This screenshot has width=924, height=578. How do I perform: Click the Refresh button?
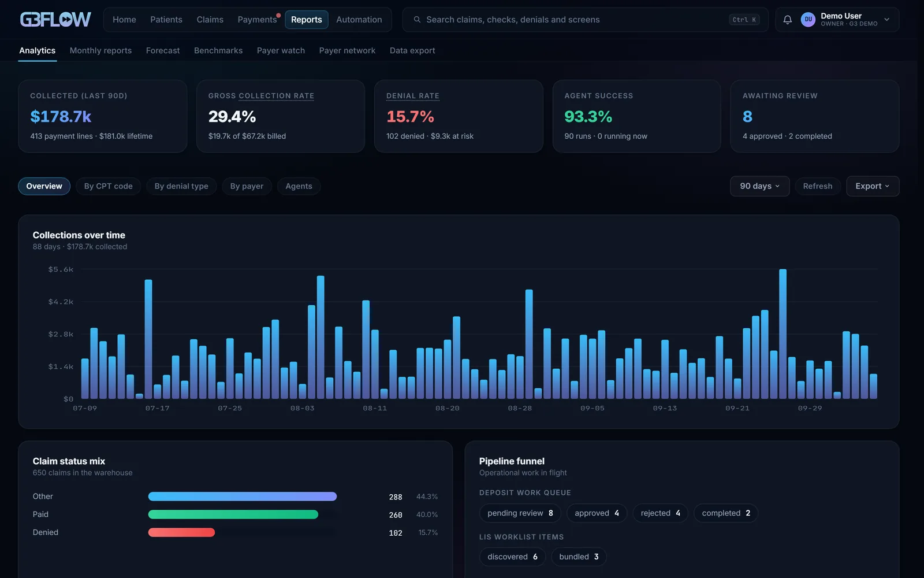click(x=818, y=186)
